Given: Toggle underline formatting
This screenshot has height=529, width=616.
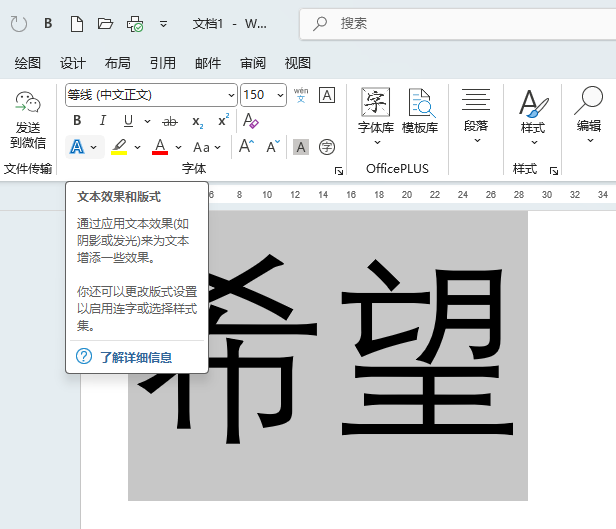Looking at the screenshot, I should (x=128, y=121).
